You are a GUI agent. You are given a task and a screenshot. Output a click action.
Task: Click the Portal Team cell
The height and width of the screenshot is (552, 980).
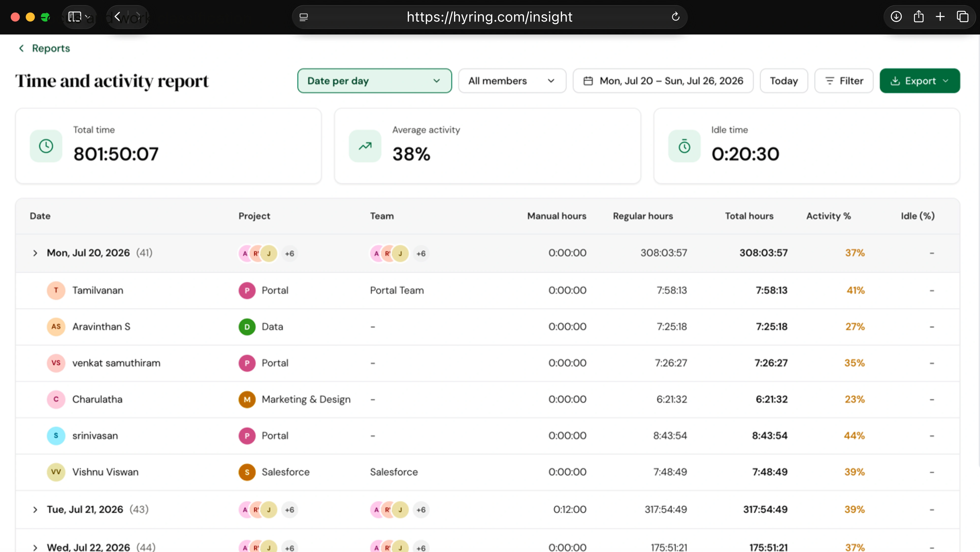click(x=397, y=291)
